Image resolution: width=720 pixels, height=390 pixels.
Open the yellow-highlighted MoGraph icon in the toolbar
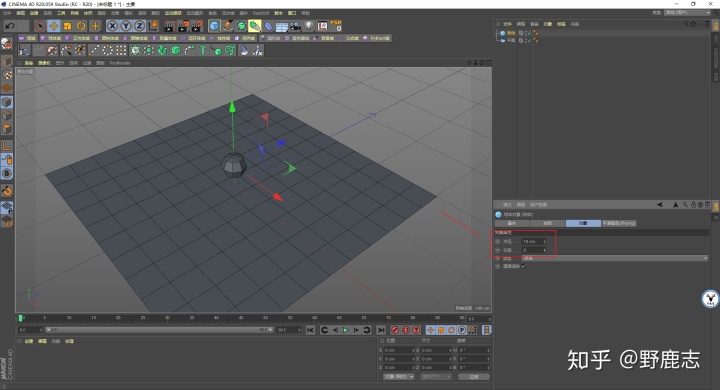pos(255,26)
